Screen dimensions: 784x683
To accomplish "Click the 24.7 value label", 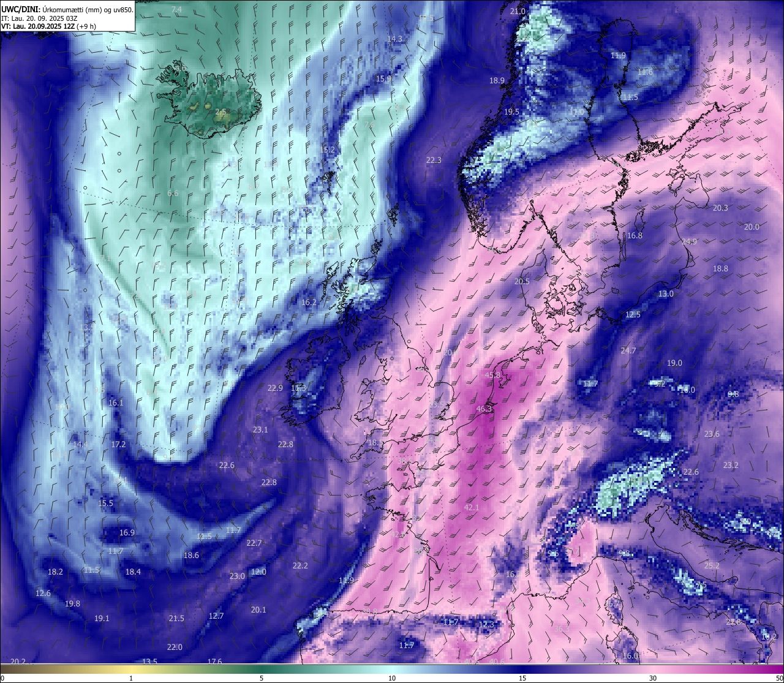I will [628, 350].
